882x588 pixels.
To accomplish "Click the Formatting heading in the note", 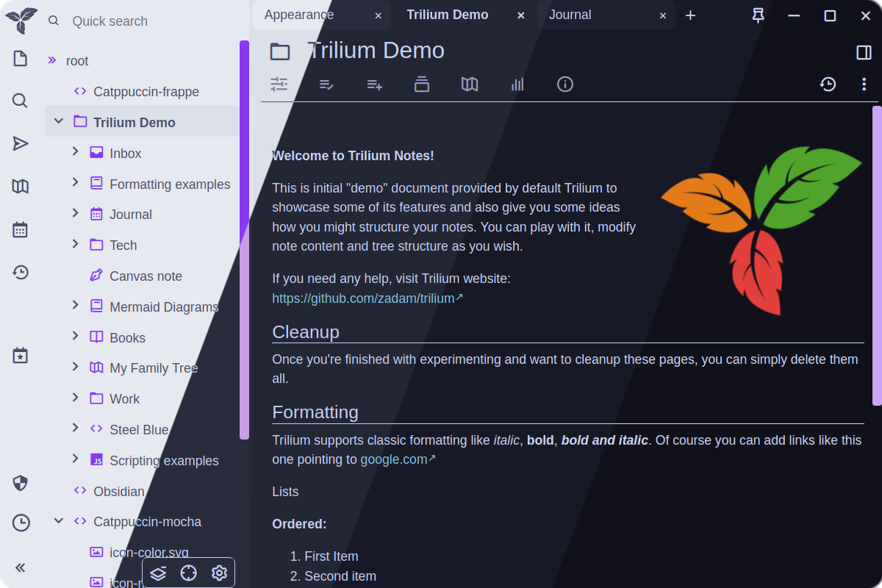I will (x=315, y=412).
